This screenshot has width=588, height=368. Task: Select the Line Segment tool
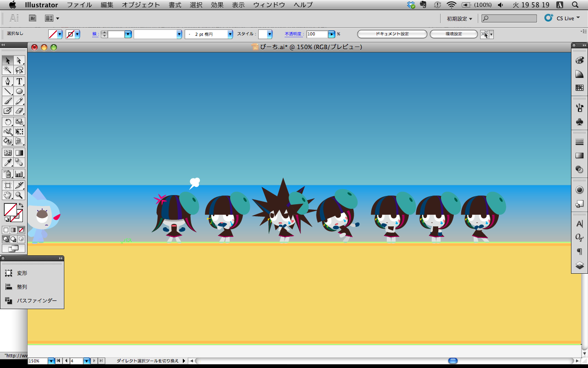click(8, 91)
